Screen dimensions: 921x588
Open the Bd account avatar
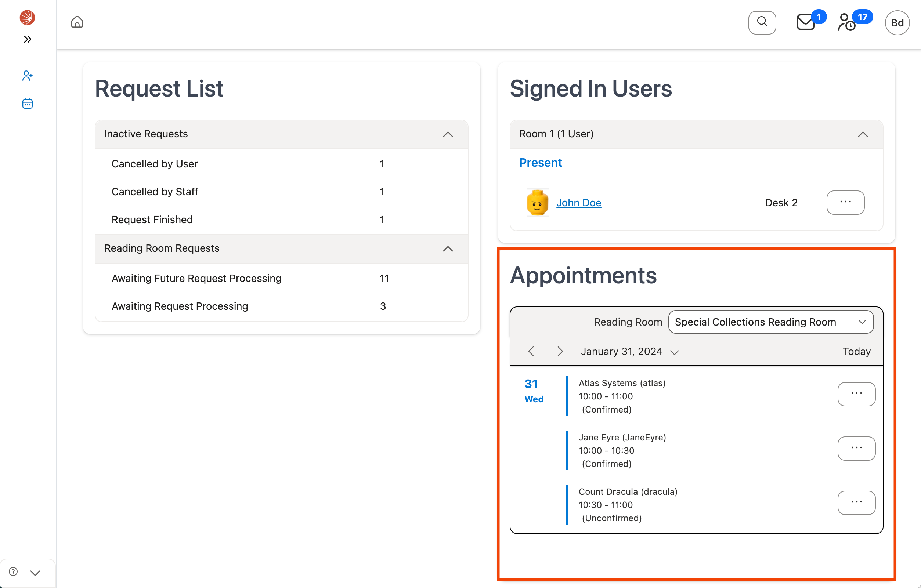tap(897, 22)
